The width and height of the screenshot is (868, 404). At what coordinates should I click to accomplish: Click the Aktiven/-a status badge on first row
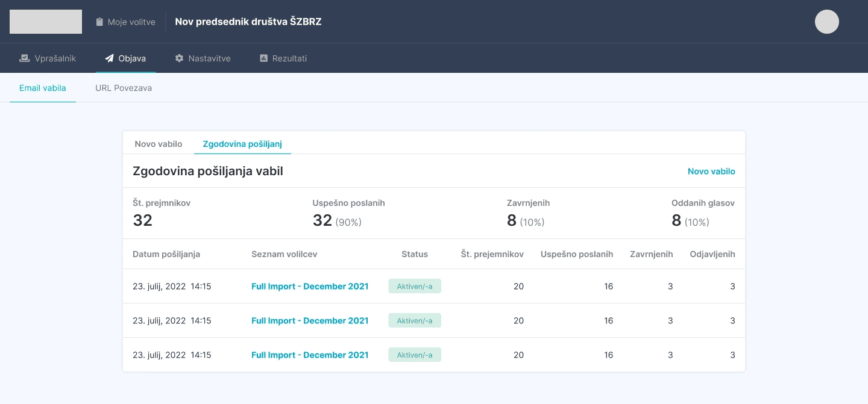point(415,286)
